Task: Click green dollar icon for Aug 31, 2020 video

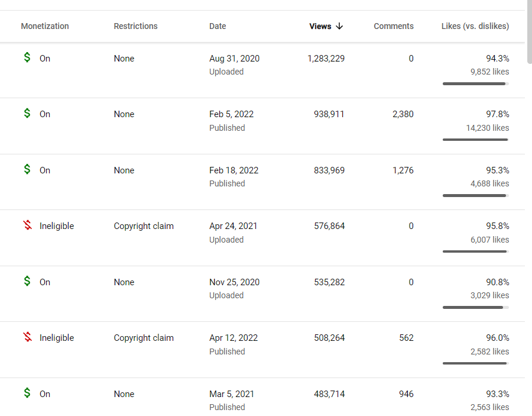Action: (27, 57)
